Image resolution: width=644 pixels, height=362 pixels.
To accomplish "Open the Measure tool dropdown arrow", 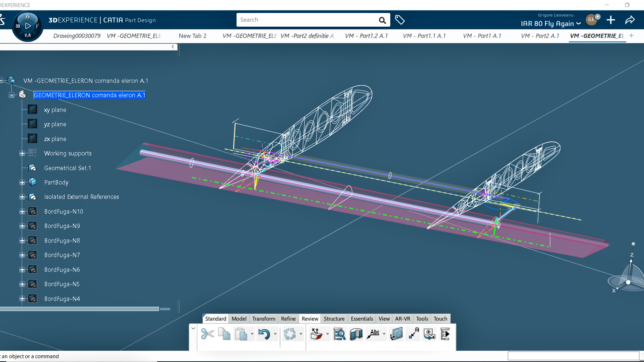I will 327,334.
